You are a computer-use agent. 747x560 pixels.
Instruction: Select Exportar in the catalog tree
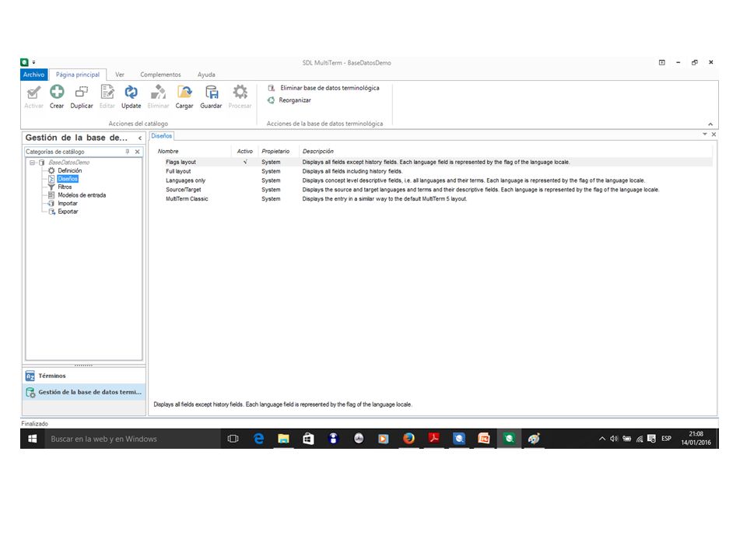coord(68,212)
